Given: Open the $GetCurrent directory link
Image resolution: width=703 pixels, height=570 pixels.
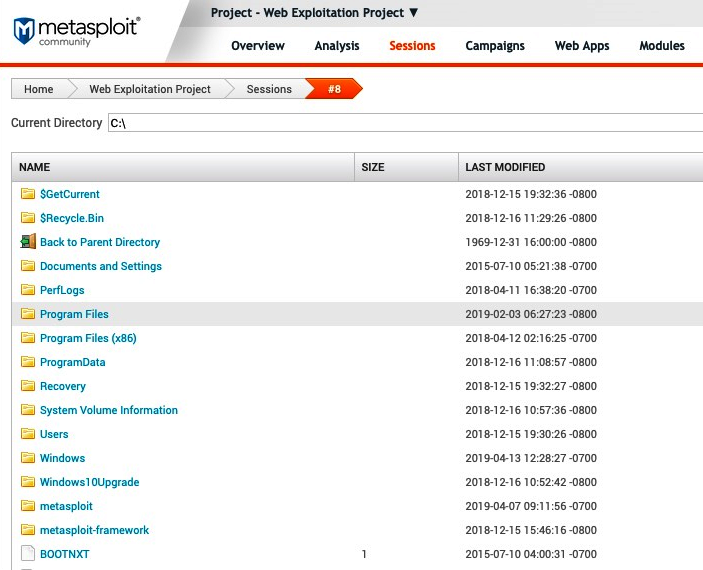Looking at the screenshot, I should point(69,194).
